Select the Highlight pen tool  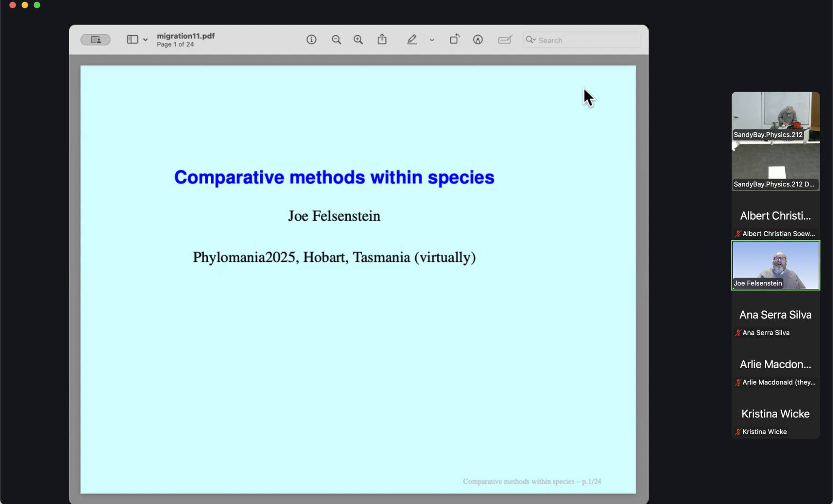[412, 40]
